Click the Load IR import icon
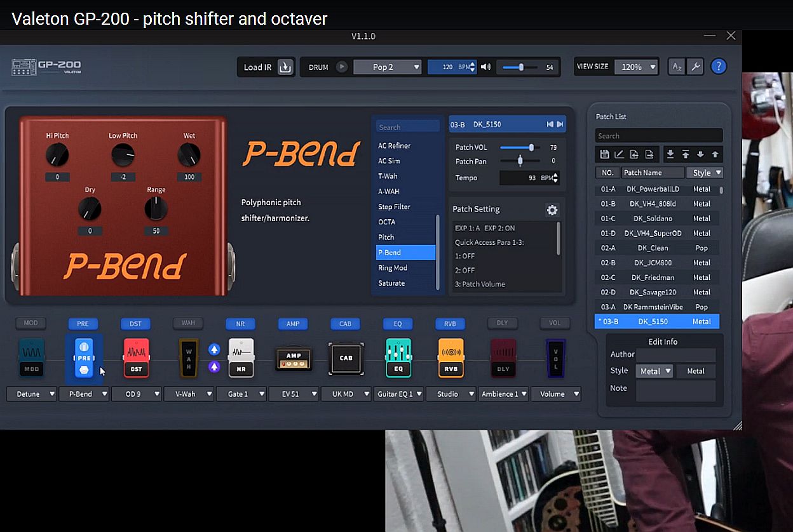The width and height of the screenshot is (793, 532). click(285, 67)
